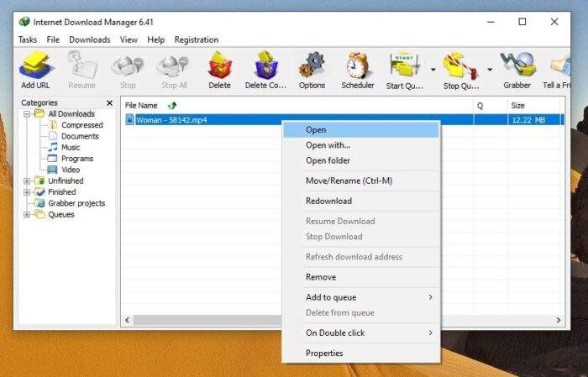Click the horizontal scrollbar left arrow
Screen dimensions: 588x377
128,320
